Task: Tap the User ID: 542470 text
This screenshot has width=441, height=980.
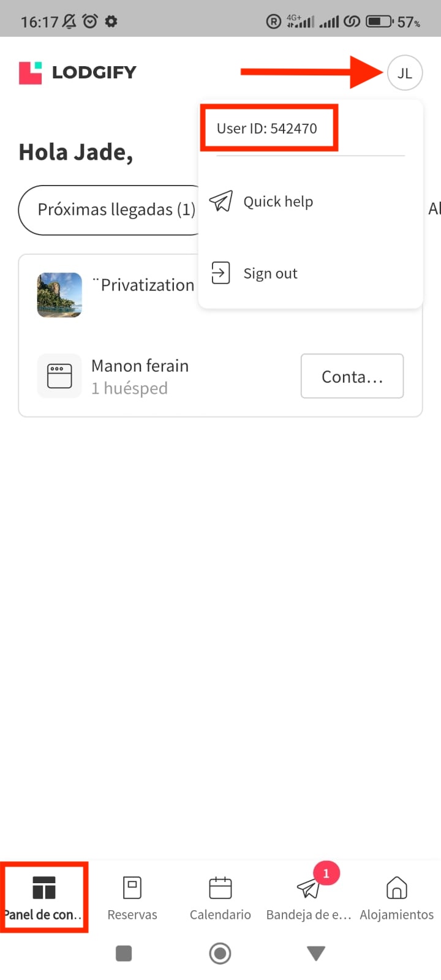Action: [267, 129]
